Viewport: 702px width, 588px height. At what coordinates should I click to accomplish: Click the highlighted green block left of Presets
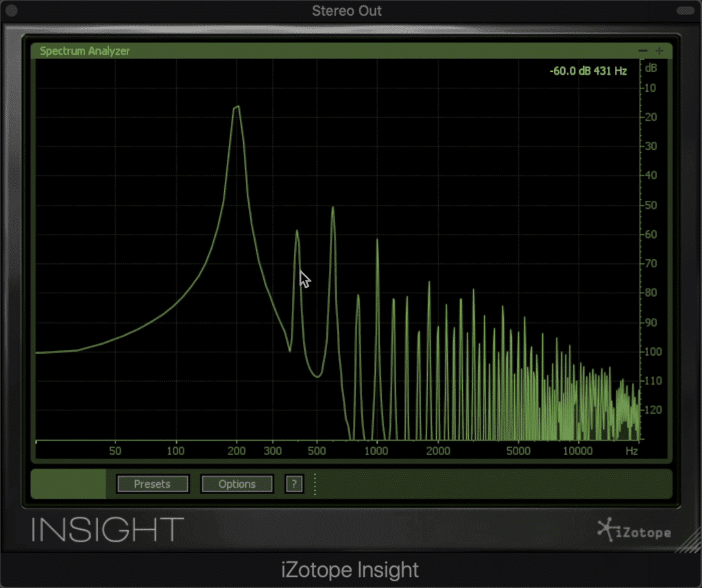[69, 484]
